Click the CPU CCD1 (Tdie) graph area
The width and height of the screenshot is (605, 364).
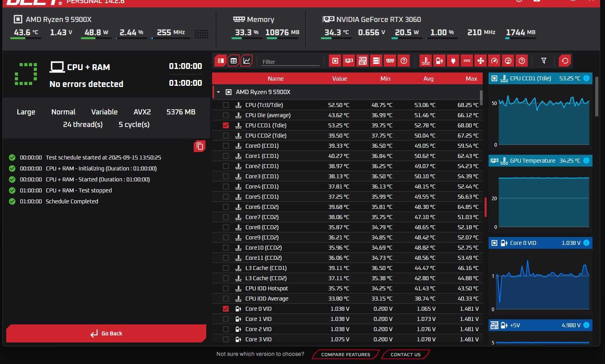544,120
